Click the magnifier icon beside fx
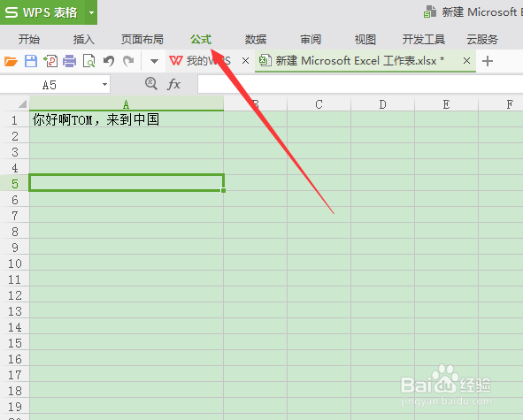 tap(151, 84)
